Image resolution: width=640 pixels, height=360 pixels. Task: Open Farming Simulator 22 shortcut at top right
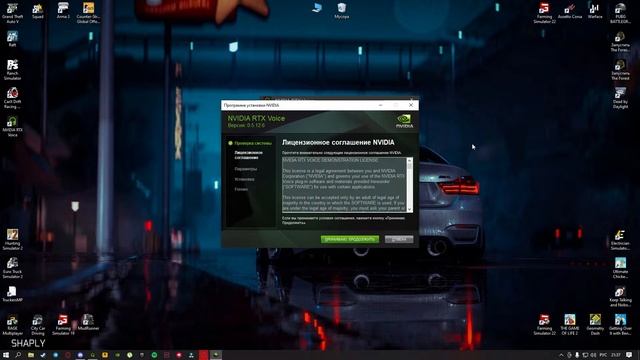click(x=544, y=13)
